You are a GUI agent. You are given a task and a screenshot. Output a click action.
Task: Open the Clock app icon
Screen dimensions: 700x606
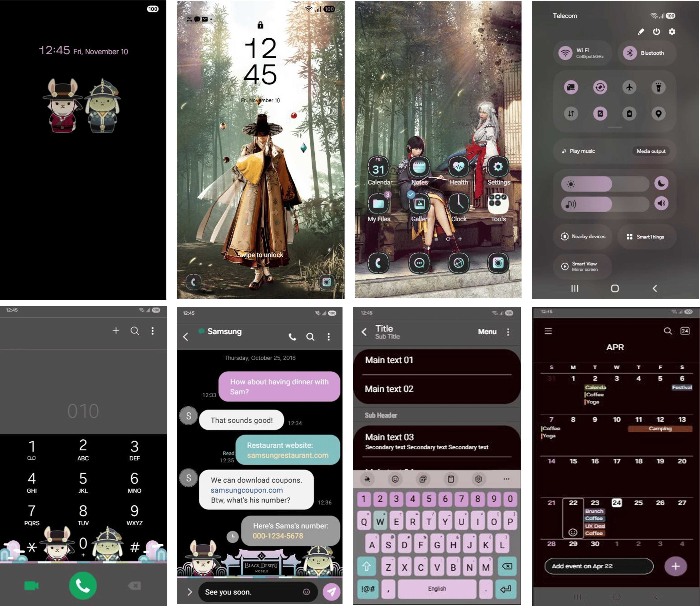(x=459, y=203)
